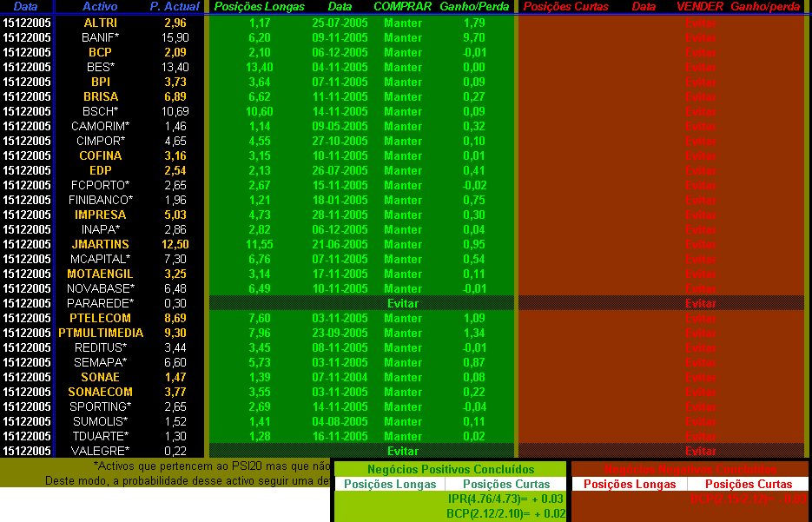Click long position value 13,40 for BES
This screenshot has height=522, width=812.
point(260,68)
